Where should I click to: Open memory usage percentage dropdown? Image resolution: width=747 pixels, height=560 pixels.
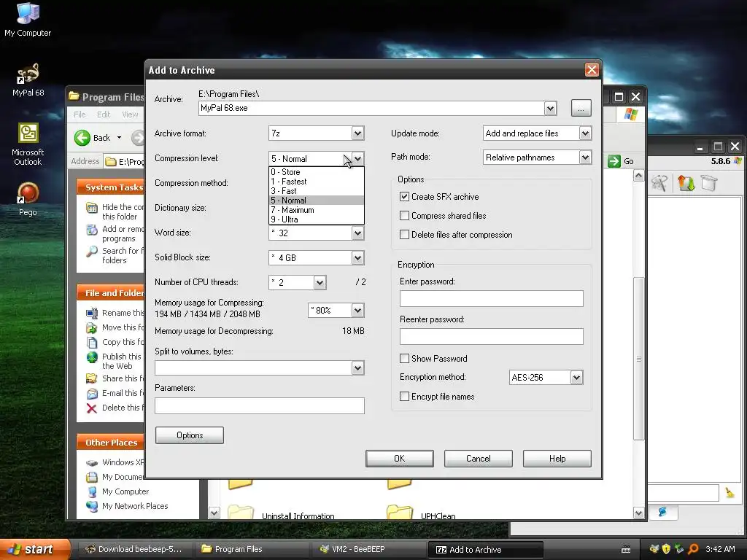357,311
